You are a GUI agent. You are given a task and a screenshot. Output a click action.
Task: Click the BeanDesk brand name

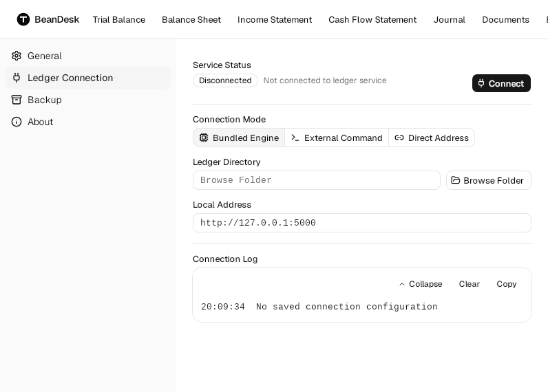coord(57,19)
